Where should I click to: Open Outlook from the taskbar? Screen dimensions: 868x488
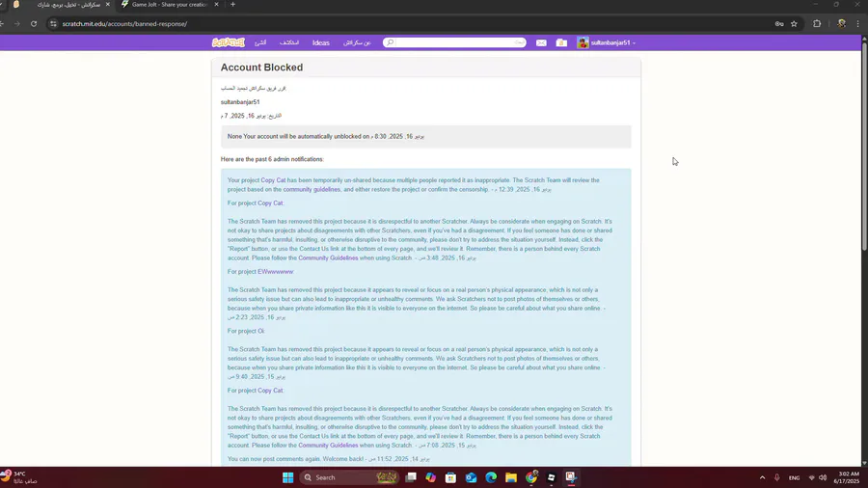coord(471,477)
